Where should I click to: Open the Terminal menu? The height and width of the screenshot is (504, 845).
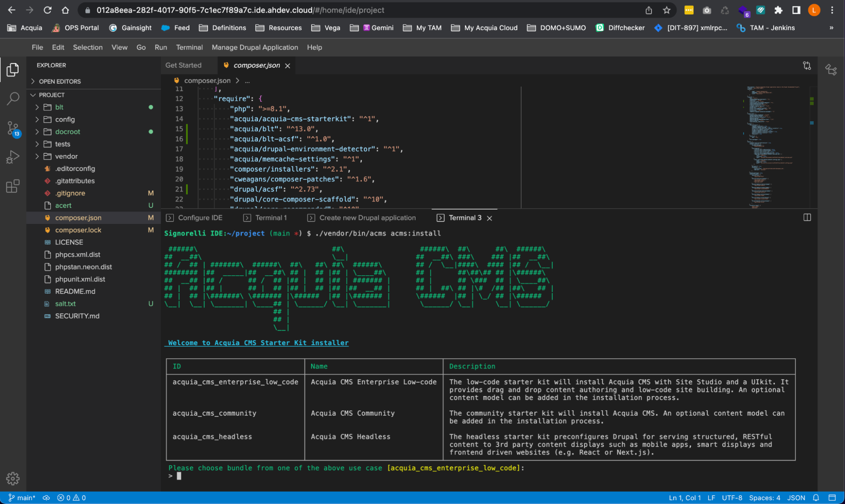point(188,47)
